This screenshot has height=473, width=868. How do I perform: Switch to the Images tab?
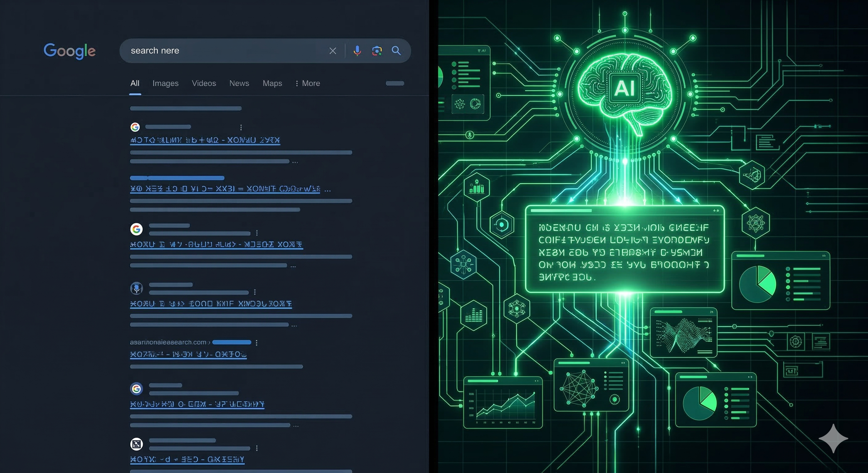(x=166, y=83)
